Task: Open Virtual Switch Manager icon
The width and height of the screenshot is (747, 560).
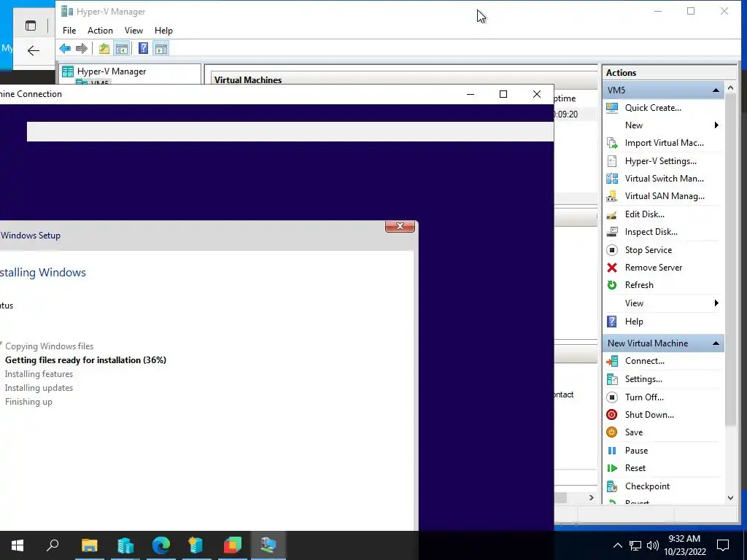Action: pos(612,179)
